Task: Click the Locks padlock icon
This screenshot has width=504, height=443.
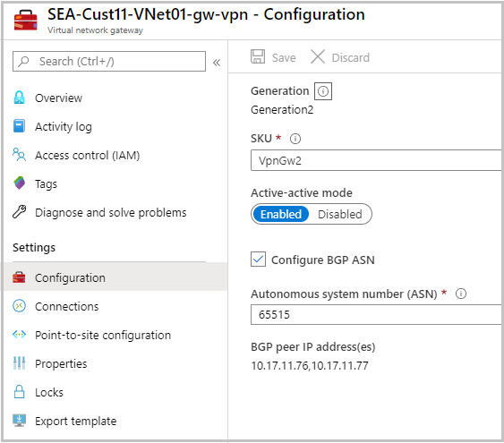Action: (x=20, y=392)
